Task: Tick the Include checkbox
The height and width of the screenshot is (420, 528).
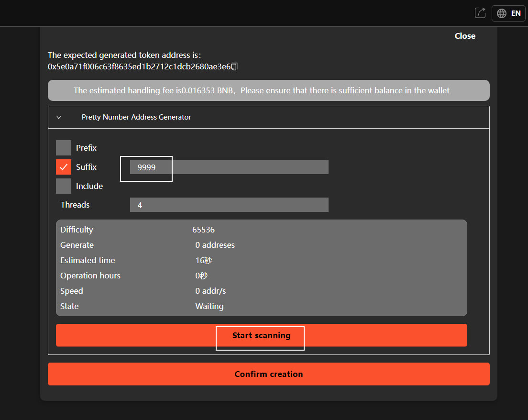Action: (64, 186)
